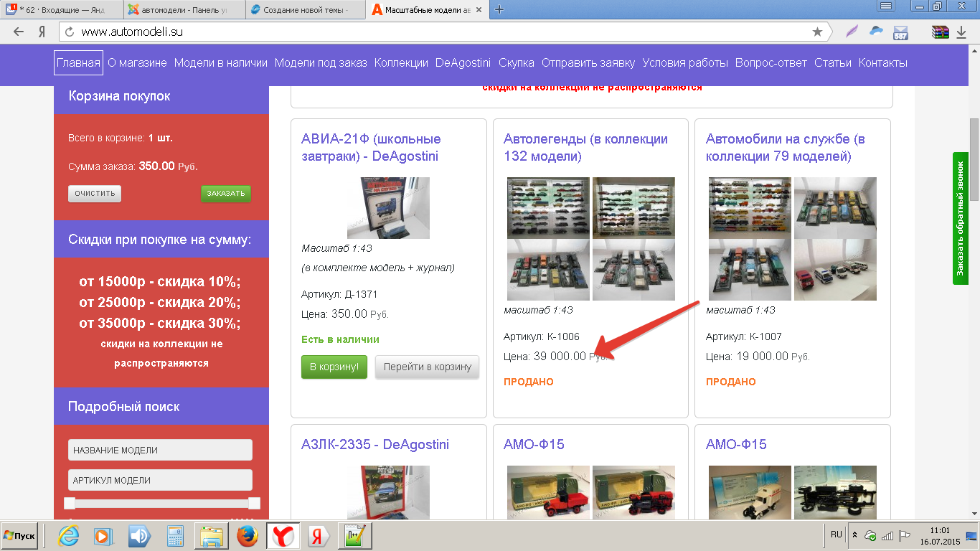The width and height of the screenshot is (980, 551).
Task: Open the Статьи menu item
Action: [833, 62]
